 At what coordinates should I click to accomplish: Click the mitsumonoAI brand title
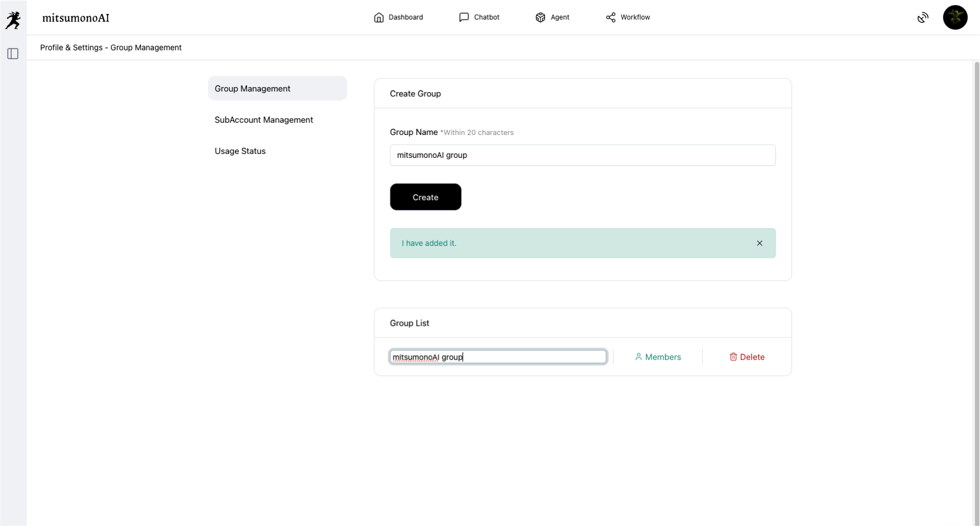[x=76, y=18]
